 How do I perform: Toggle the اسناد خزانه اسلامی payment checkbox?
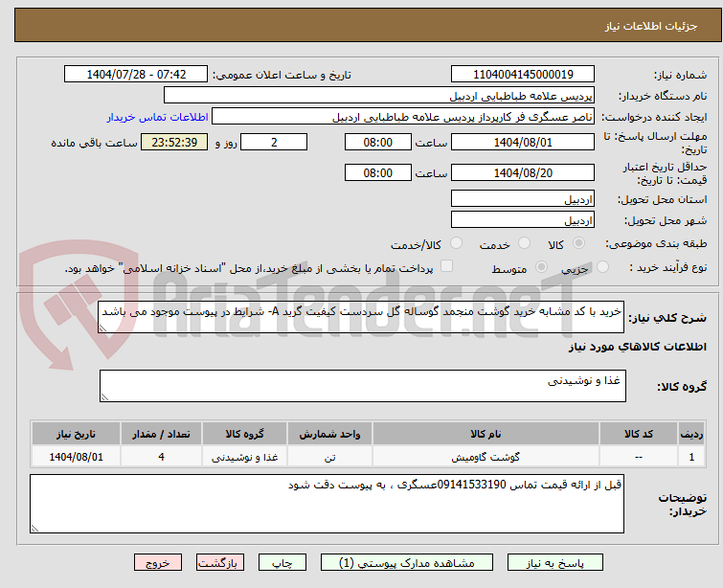446,266
